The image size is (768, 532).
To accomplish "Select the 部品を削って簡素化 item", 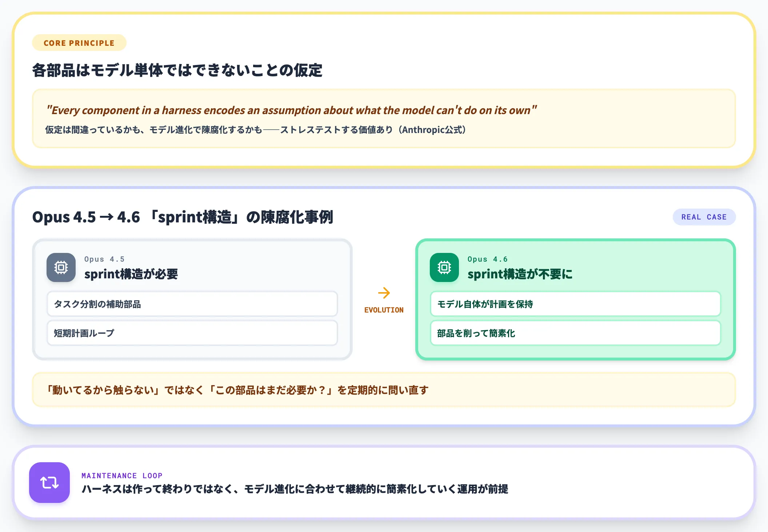I will tap(575, 333).
